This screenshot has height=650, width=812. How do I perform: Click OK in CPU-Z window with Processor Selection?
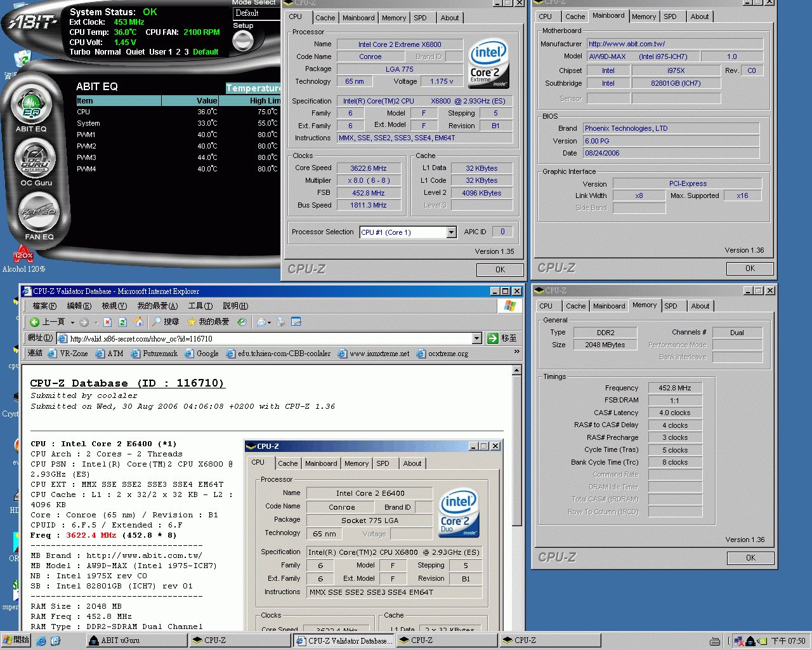tap(501, 270)
